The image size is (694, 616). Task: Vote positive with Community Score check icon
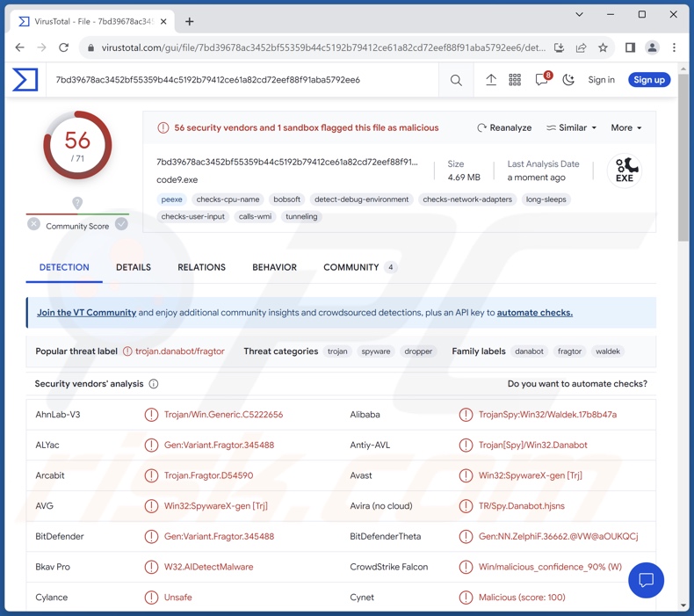pyautogui.click(x=122, y=224)
